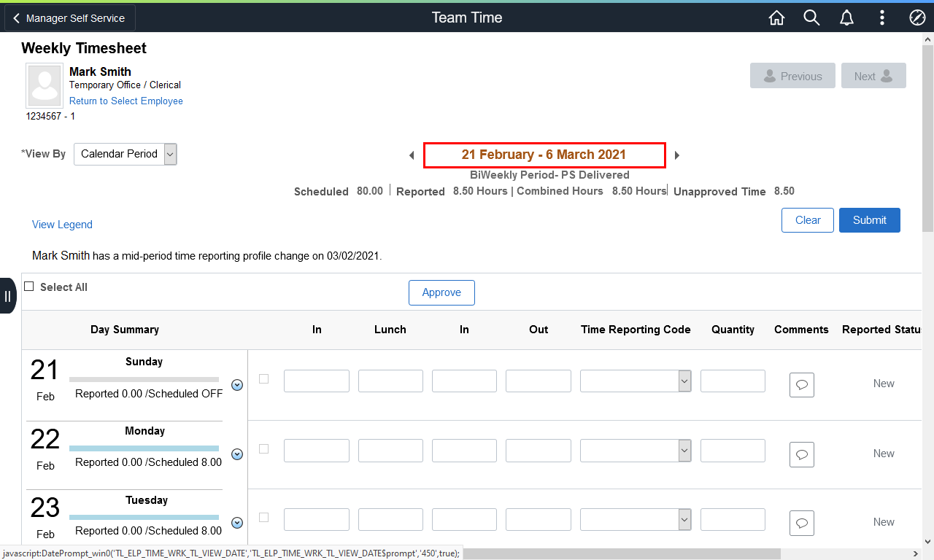Click the Next employee button
The width and height of the screenshot is (934, 560).
click(873, 76)
